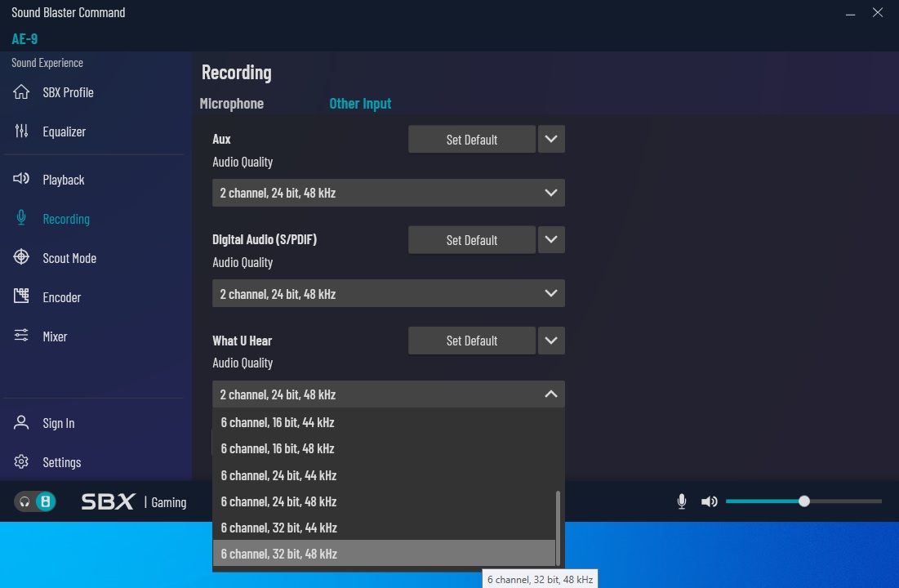Open the Equalizer sliders icon
The height and width of the screenshot is (588, 899).
[21, 131]
